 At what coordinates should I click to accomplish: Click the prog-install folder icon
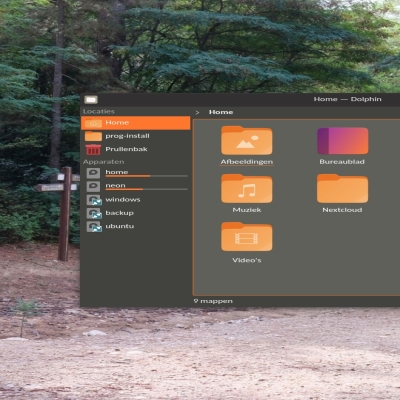coord(93,136)
